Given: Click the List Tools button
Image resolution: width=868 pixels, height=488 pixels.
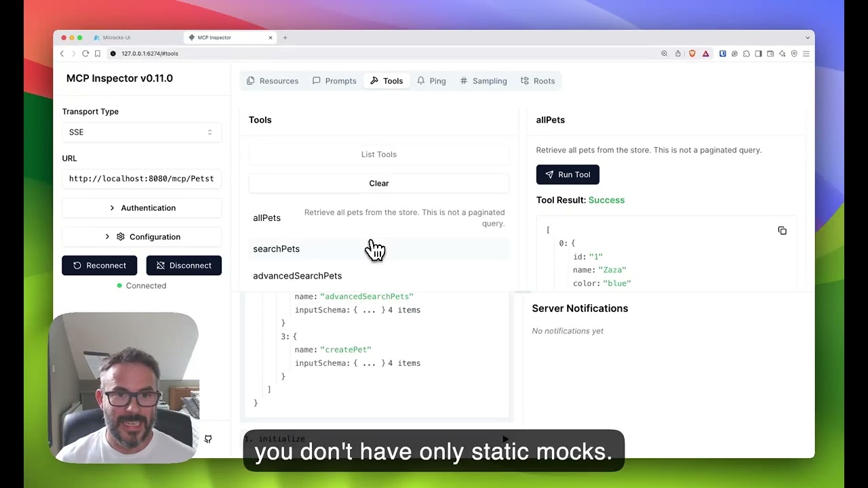Looking at the screenshot, I should pos(378,155).
